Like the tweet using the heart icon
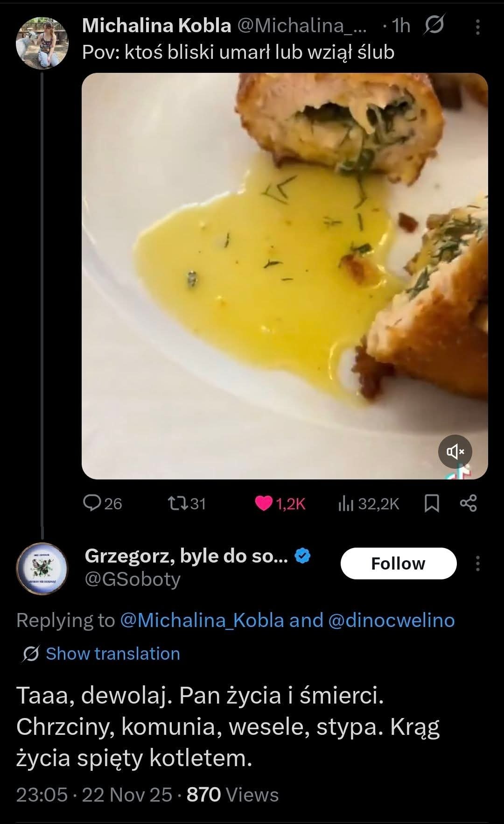The height and width of the screenshot is (824, 504). tap(265, 503)
